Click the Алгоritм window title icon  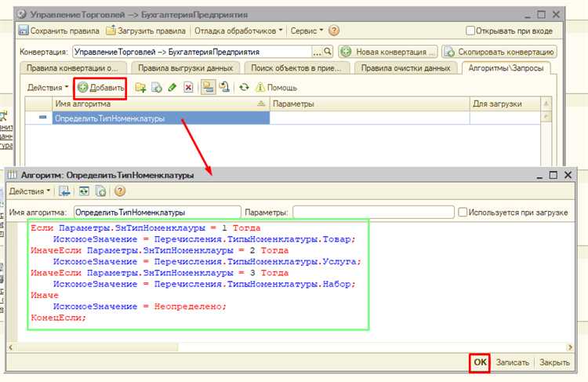13,175
